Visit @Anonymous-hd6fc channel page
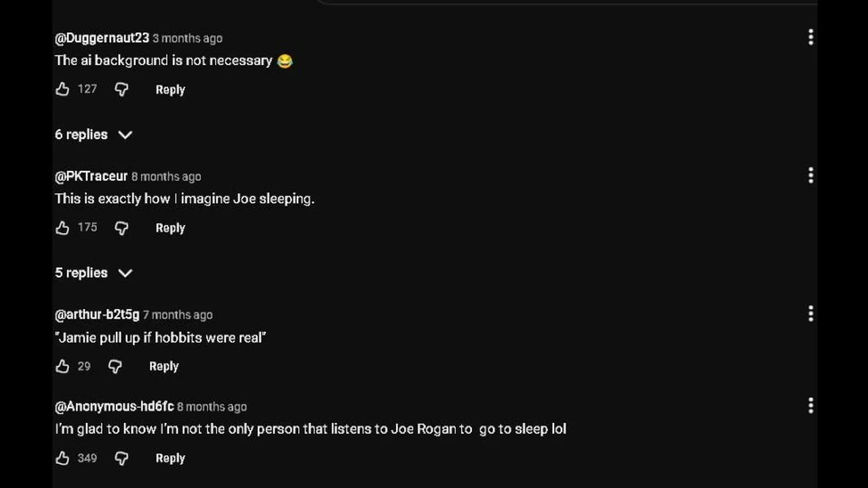868x488 pixels. coord(114,407)
